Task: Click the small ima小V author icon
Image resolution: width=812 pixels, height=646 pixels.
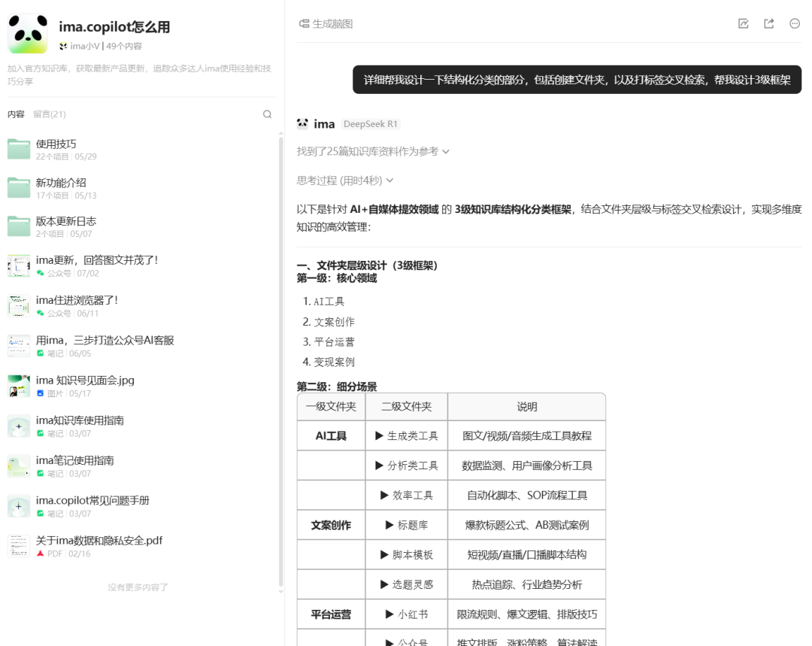Action: pos(63,46)
